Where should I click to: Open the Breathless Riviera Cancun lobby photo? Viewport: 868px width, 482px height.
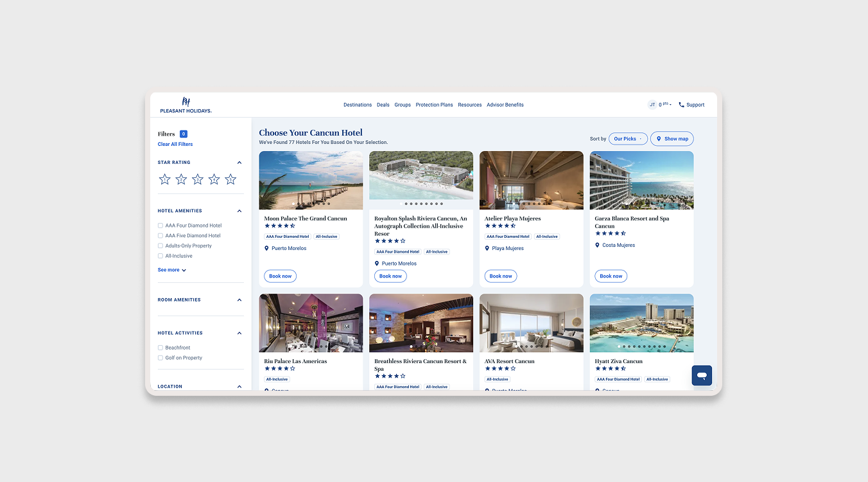pos(421,323)
